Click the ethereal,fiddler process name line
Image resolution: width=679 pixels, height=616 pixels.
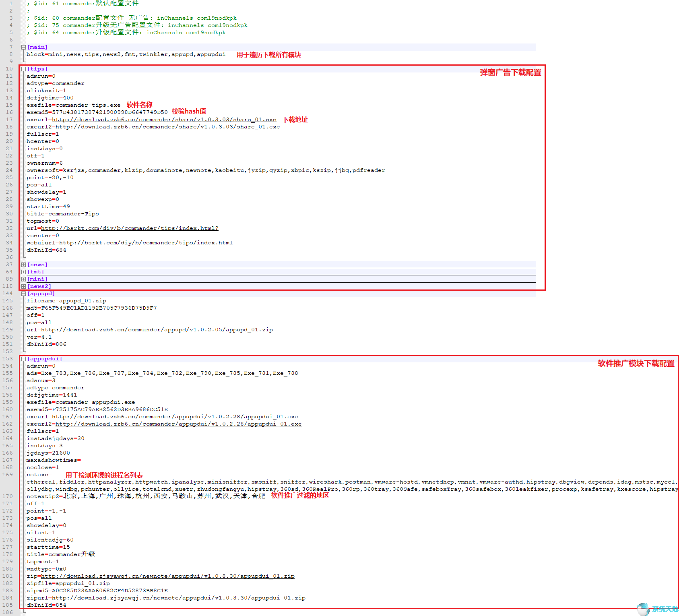353,482
